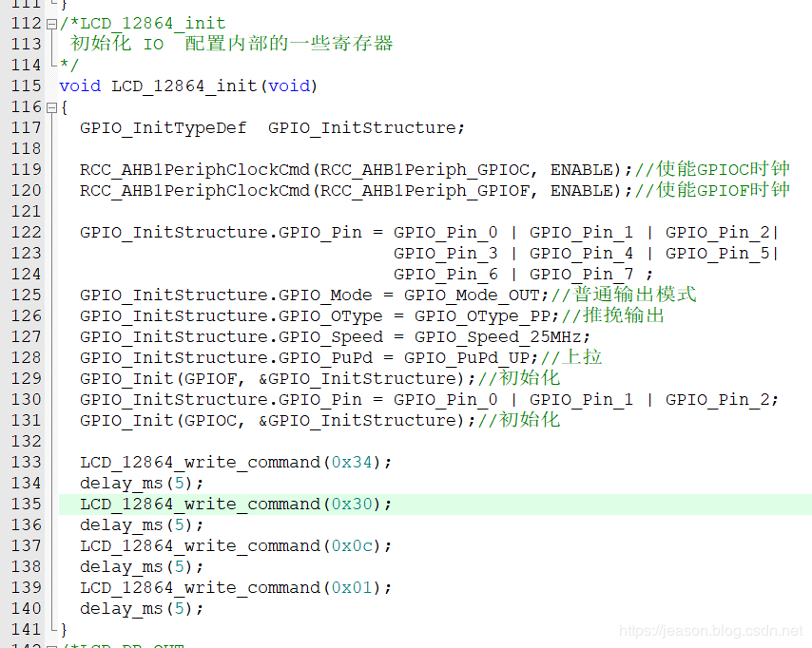Open the jeason.blog.csdn.net watermark link
Image resolution: width=812 pixels, height=648 pixels.
click(710, 631)
